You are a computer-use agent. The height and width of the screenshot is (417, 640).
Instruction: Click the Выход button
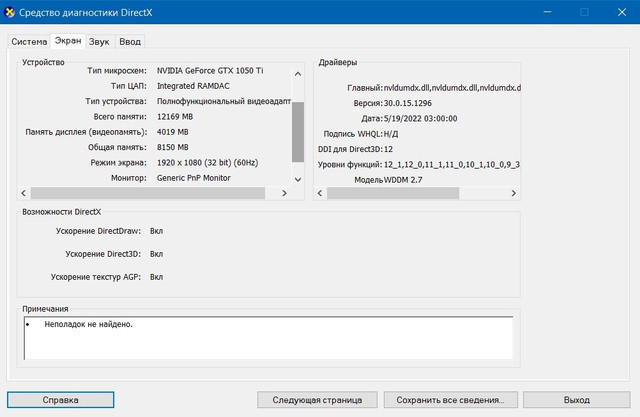[577, 400]
